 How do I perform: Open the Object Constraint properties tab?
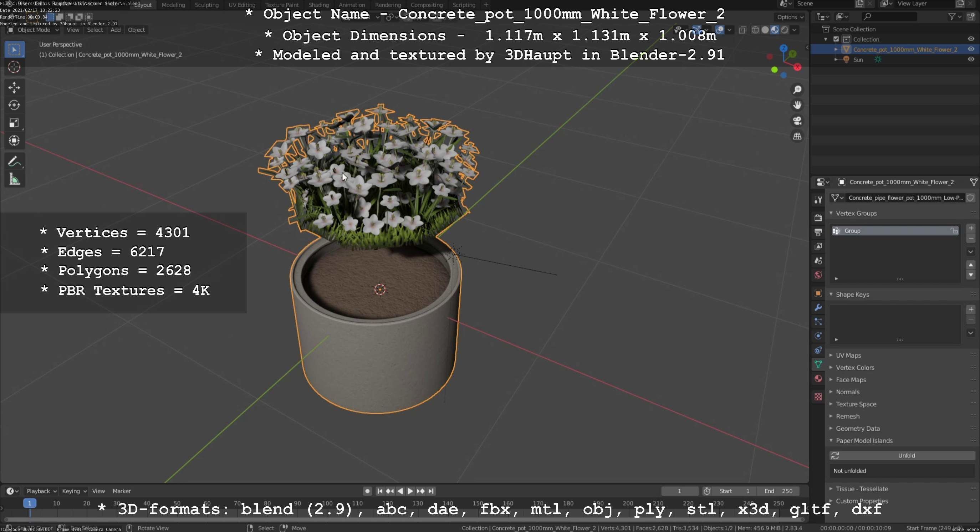pyautogui.click(x=818, y=350)
